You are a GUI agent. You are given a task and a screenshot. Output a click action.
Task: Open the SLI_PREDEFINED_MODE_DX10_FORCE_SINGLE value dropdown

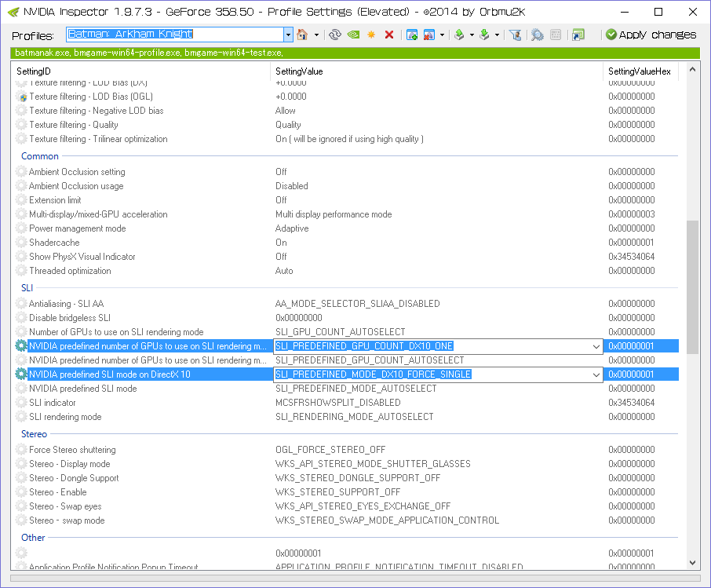pyautogui.click(x=596, y=374)
